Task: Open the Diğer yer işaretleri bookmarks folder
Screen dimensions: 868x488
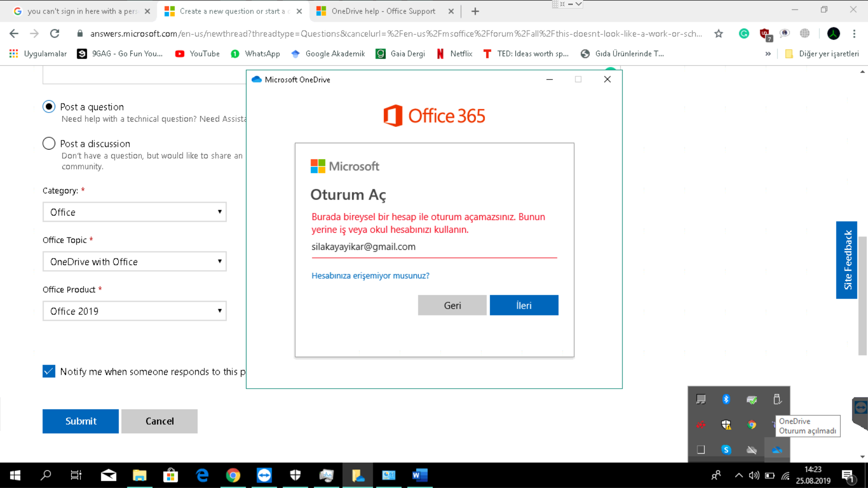Action: tap(822, 54)
